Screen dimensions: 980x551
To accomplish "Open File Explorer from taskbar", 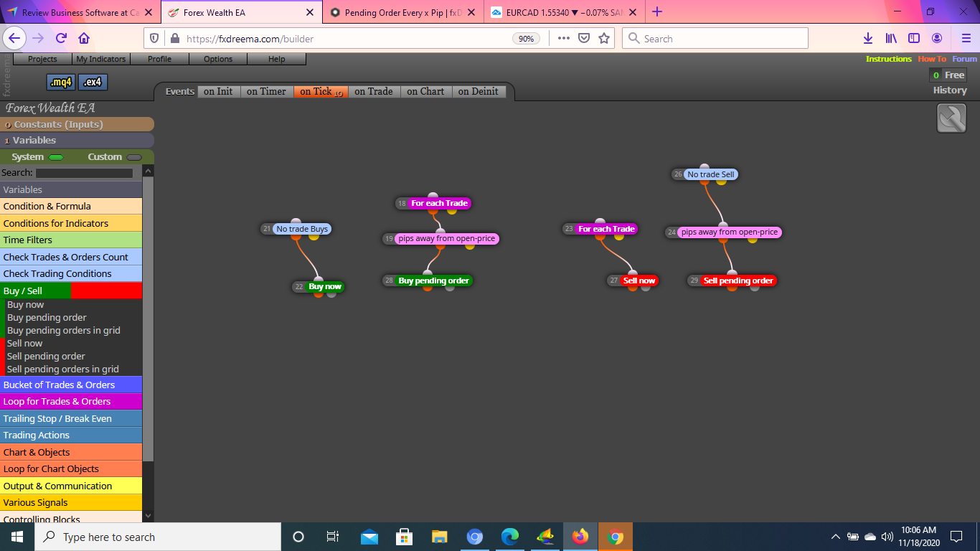I will (440, 537).
